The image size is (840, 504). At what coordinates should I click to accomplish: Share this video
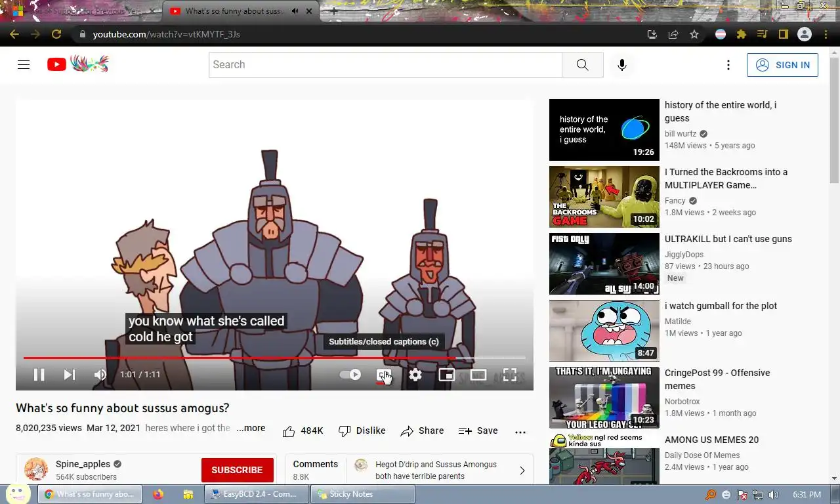tap(422, 431)
